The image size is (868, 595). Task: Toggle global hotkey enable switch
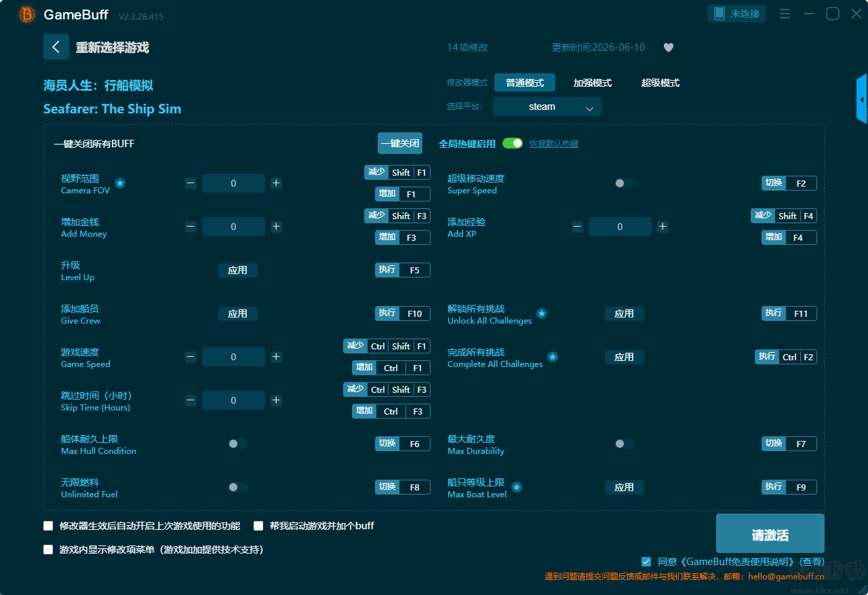(513, 143)
